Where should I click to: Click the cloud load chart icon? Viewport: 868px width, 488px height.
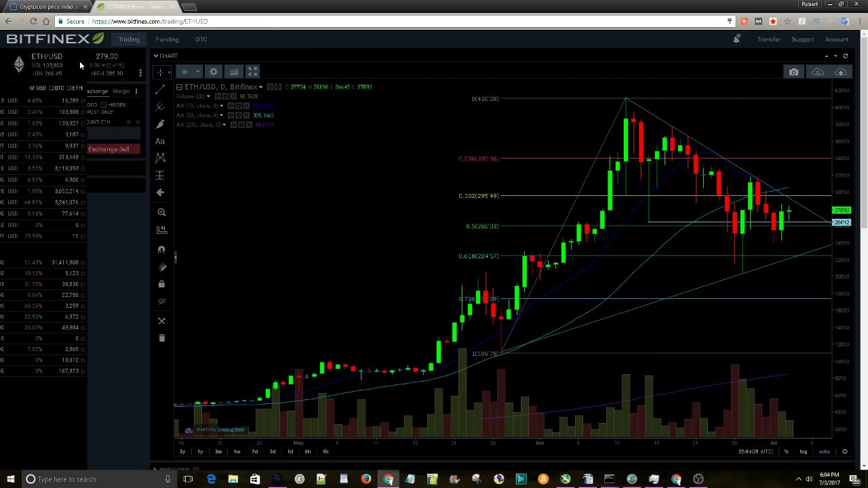(x=818, y=72)
